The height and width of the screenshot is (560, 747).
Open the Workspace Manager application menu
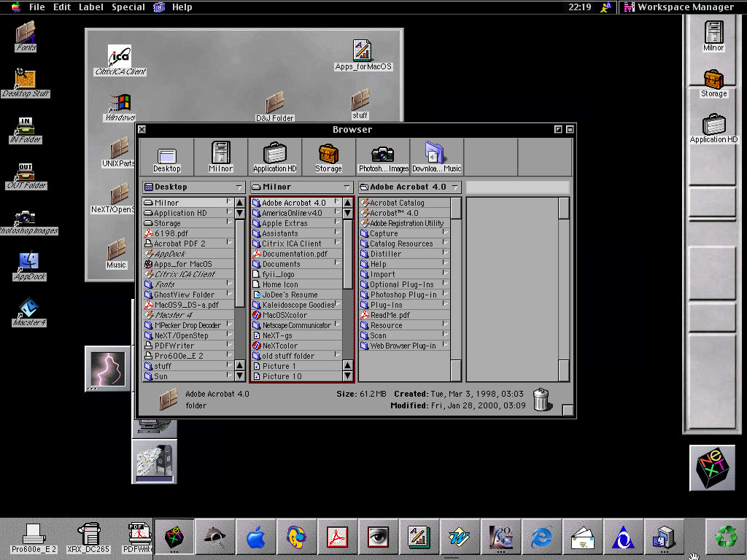[x=679, y=7]
